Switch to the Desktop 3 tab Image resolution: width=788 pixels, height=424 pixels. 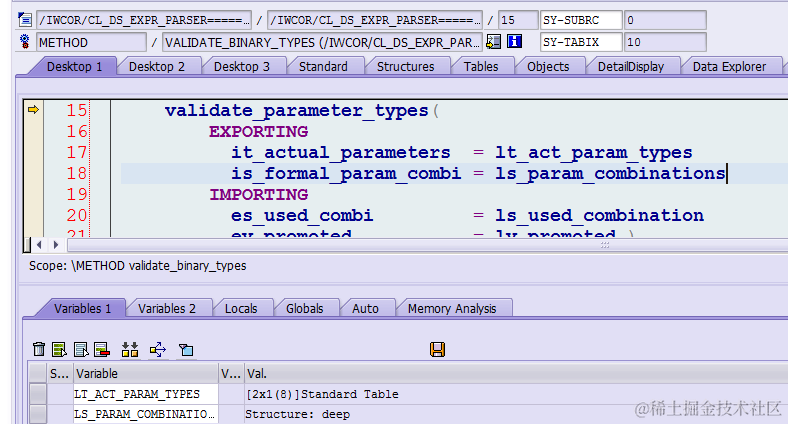point(242,67)
